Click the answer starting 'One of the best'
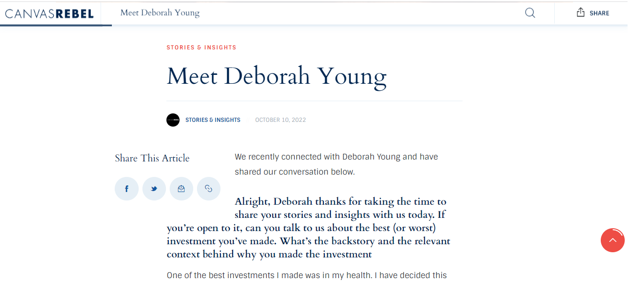 pos(306,275)
